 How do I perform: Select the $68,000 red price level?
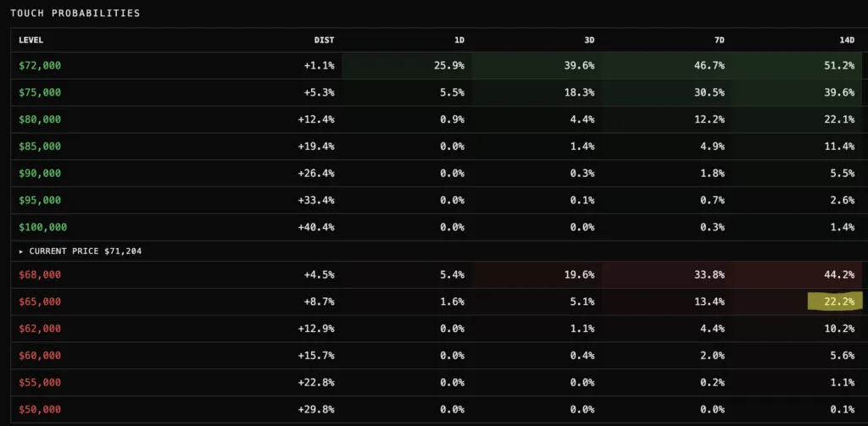point(39,274)
